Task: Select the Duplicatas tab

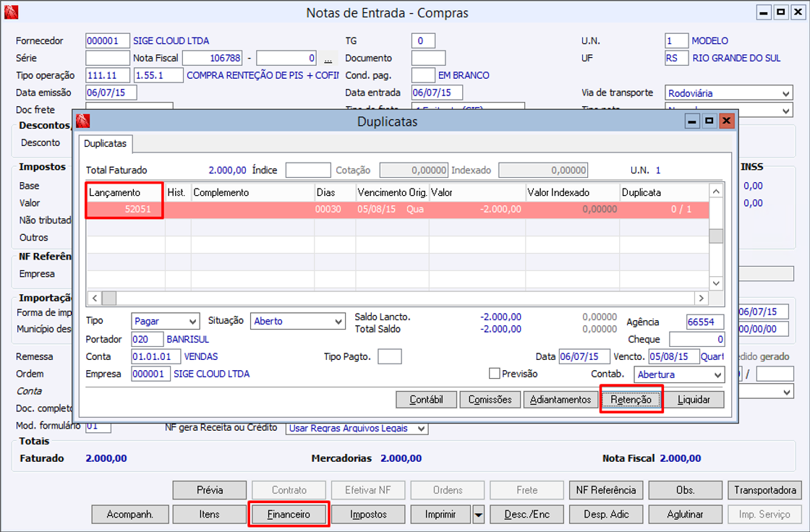Action: click(105, 144)
